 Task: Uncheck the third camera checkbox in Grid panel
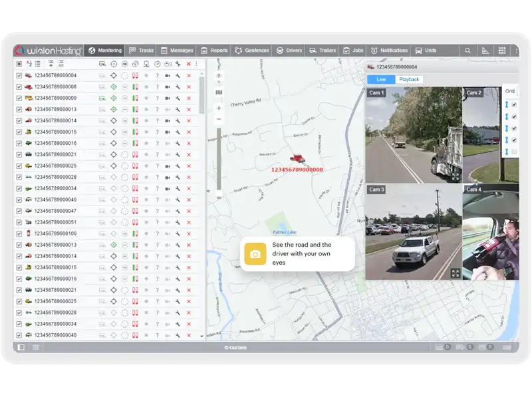click(514, 128)
